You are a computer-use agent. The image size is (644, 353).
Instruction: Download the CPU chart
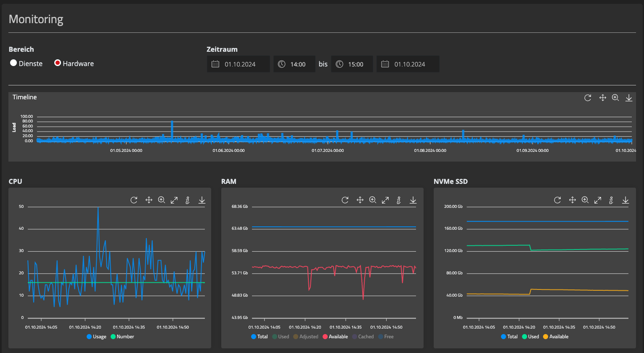(x=202, y=200)
